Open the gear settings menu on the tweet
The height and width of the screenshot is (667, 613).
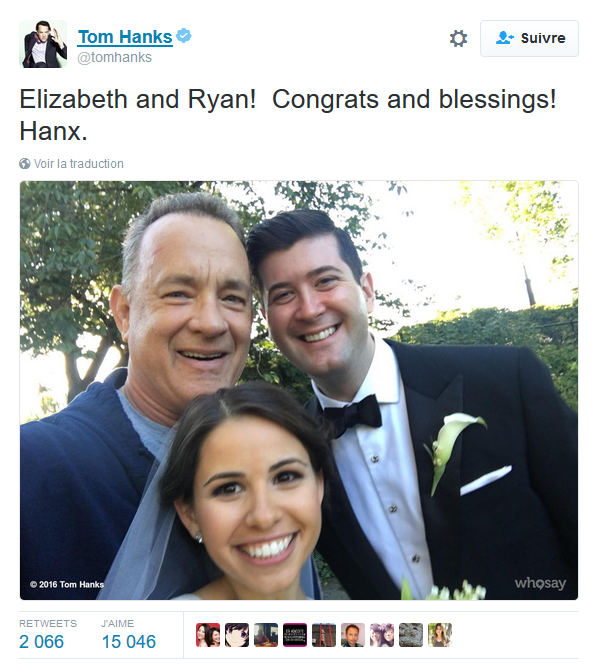(x=458, y=39)
